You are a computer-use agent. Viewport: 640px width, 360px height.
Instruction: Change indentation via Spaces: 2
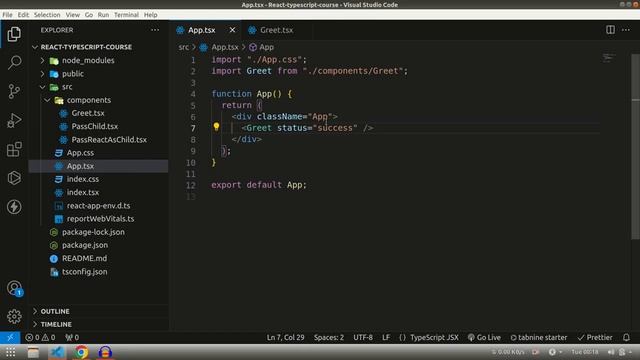click(329, 338)
